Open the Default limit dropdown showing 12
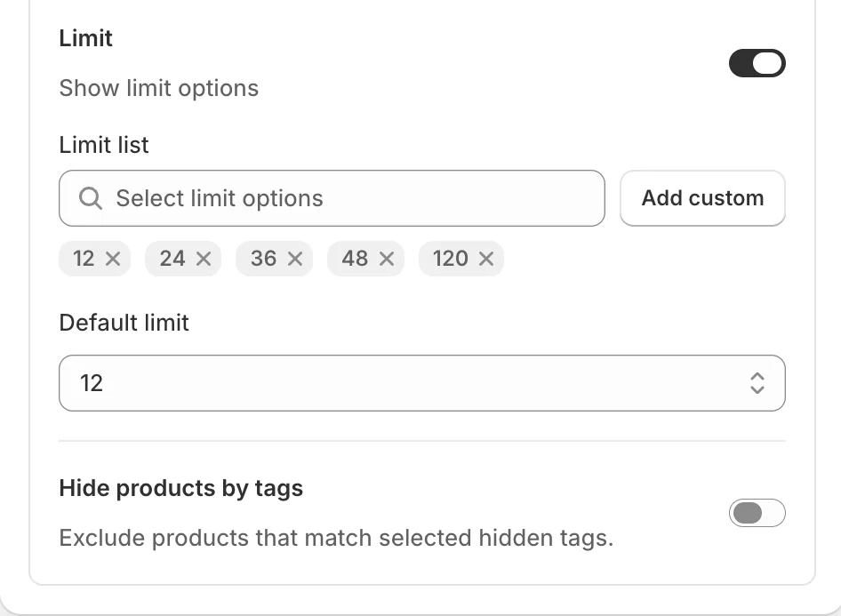Viewport: 841px width, 616px height. (x=422, y=383)
